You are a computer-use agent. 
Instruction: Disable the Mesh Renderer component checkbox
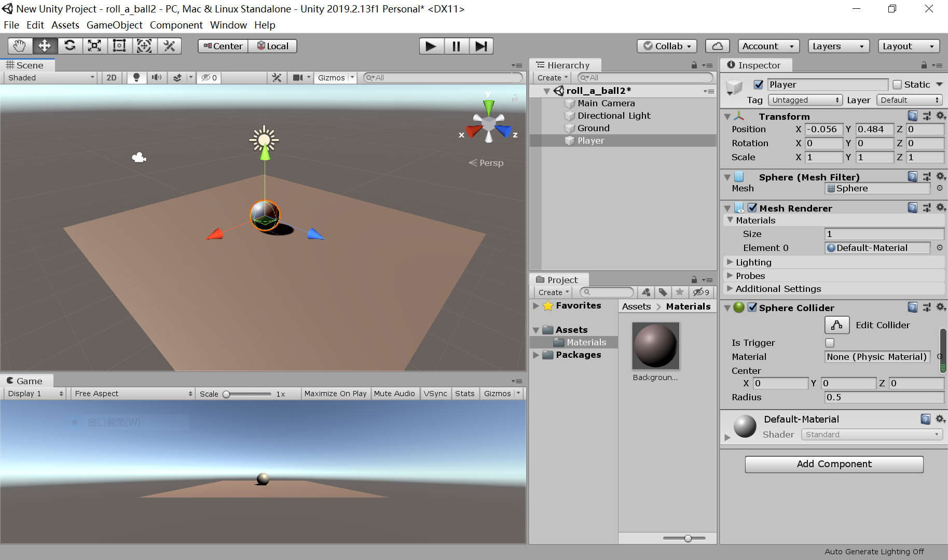[x=753, y=207]
